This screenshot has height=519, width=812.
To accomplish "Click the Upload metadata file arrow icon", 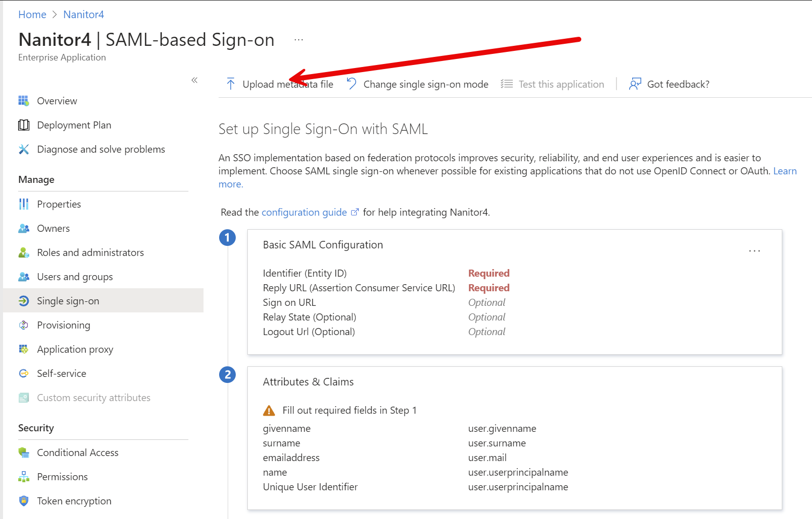I will point(231,84).
